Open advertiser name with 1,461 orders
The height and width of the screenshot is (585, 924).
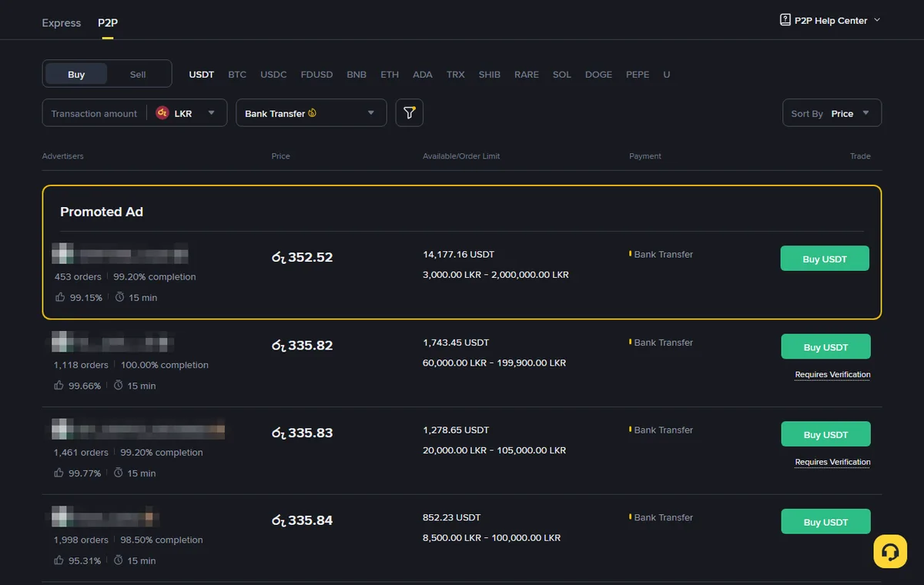click(139, 429)
